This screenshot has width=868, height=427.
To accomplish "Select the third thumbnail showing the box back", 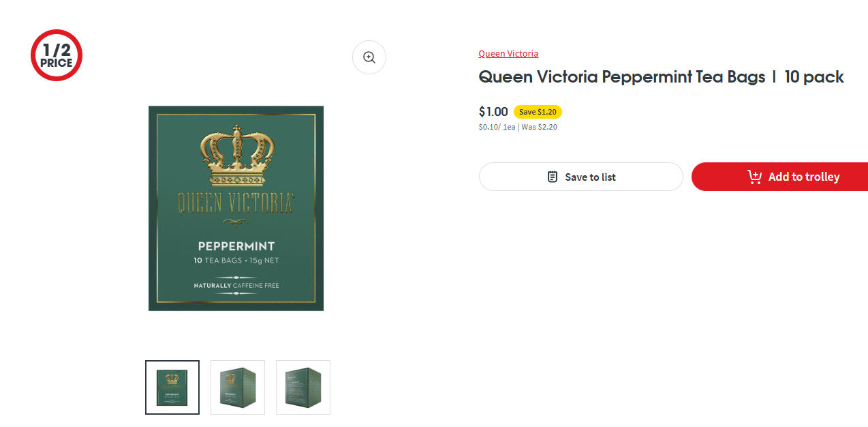I will pyautogui.click(x=303, y=387).
